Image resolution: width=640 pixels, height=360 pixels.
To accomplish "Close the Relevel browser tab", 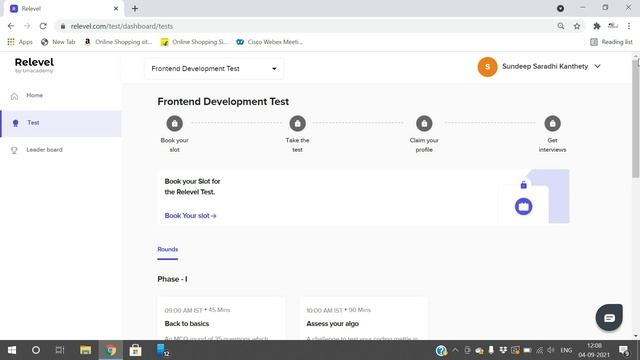I will (x=116, y=8).
